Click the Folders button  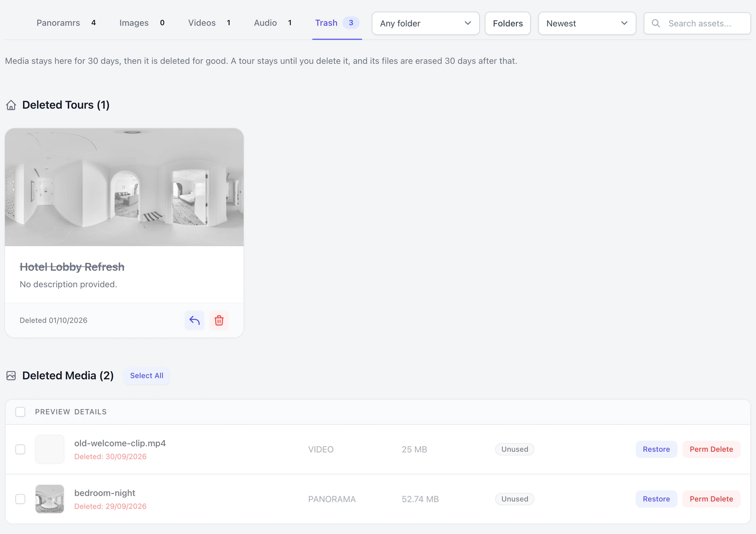[507, 23]
